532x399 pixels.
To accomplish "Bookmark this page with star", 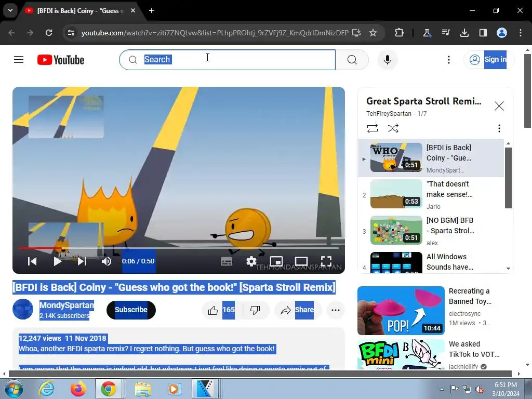I will [x=373, y=33].
